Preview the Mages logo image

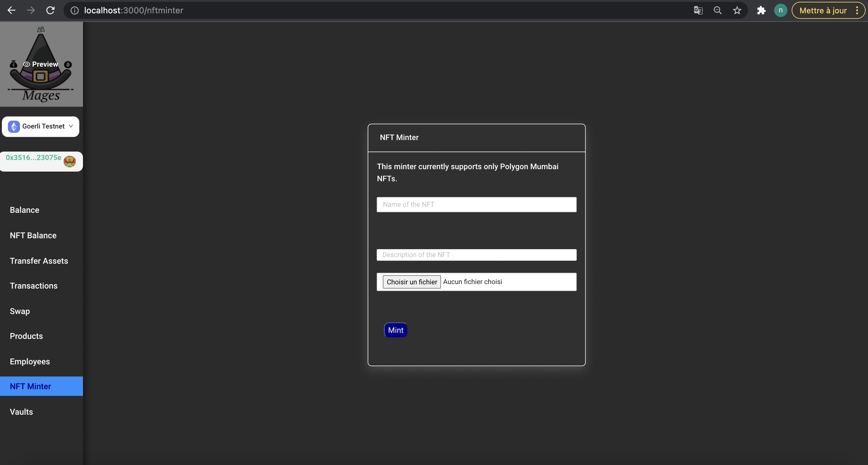[x=41, y=64]
